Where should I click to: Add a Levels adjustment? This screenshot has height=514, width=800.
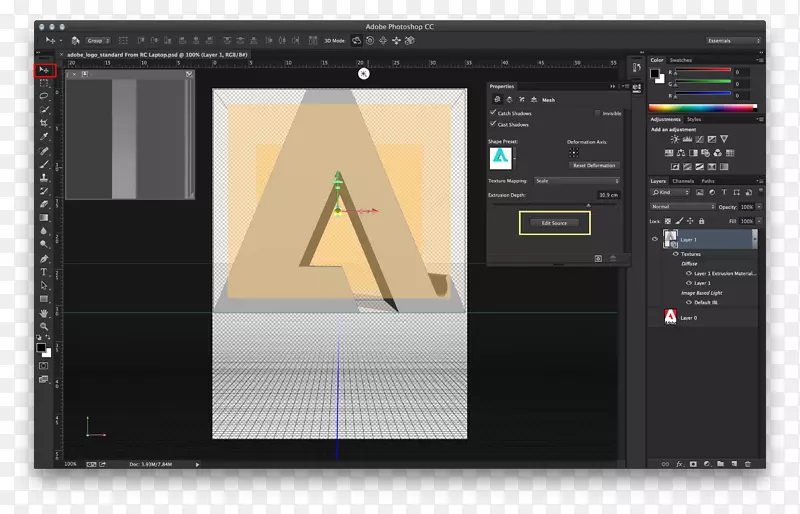pyautogui.click(x=687, y=139)
